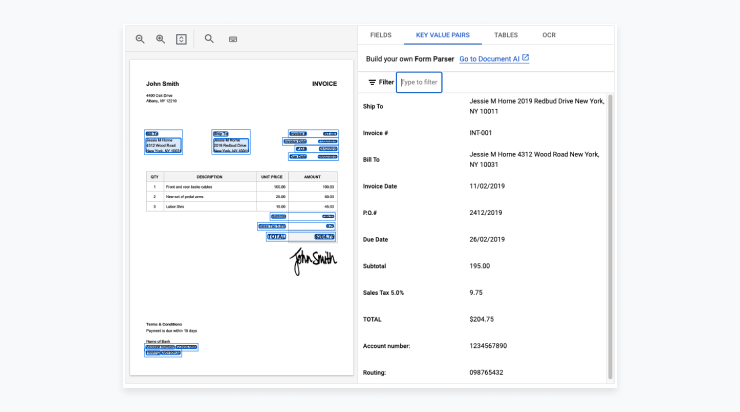Click the John Smith signature on invoice
The image size is (740, 412).
tap(314, 261)
